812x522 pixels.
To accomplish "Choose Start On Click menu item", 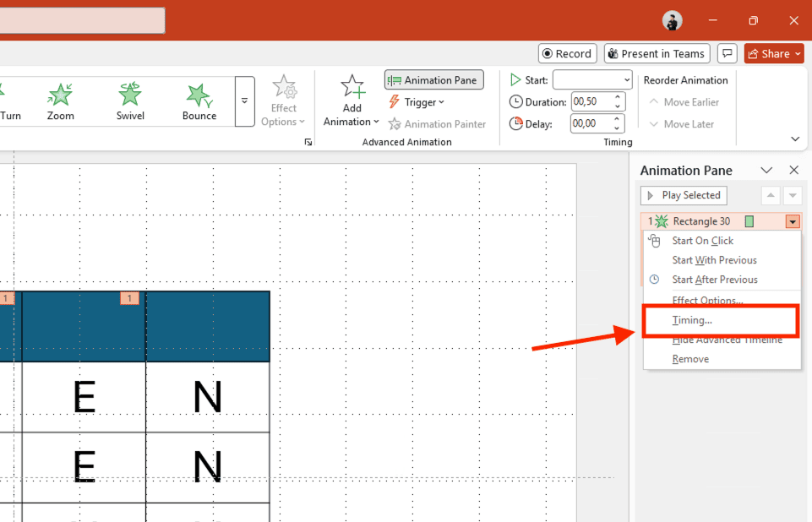I will [x=722, y=241].
